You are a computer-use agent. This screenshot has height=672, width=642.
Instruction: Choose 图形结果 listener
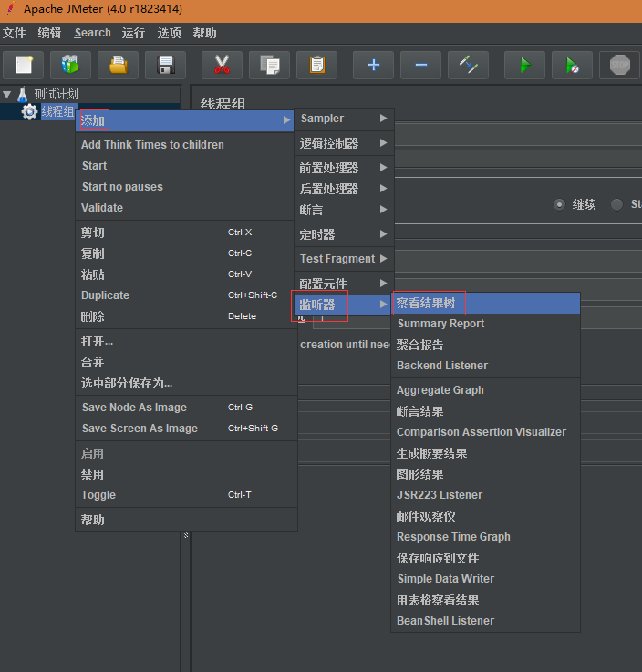point(486,474)
